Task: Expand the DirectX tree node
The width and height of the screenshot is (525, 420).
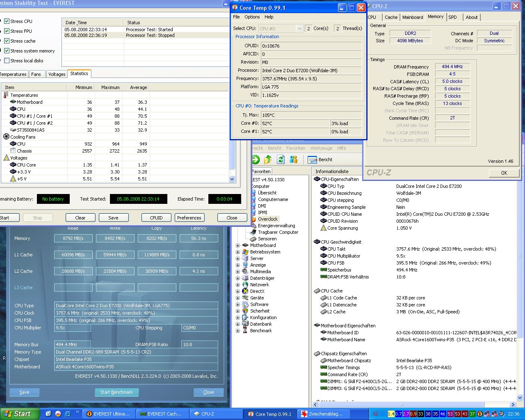Action: (237, 291)
